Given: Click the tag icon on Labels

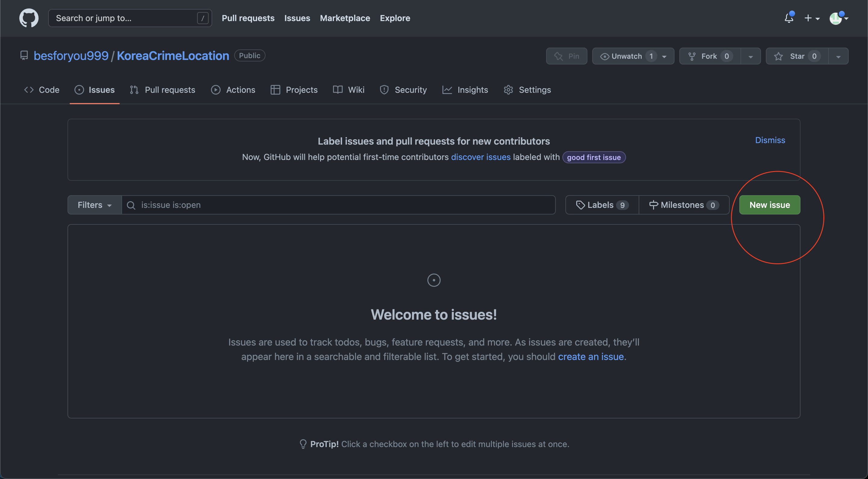Looking at the screenshot, I should point(580,205).
